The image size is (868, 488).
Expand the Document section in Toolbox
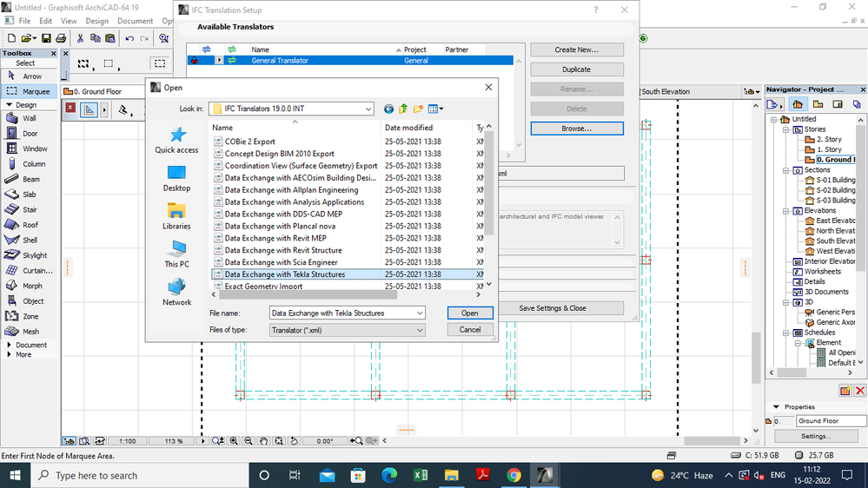point(9,345)
